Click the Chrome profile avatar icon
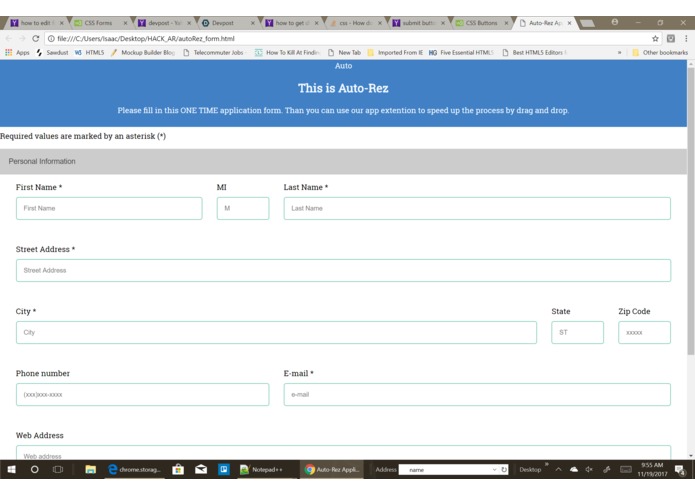Screen dimensions: 695x494 [x=615, y=22]
